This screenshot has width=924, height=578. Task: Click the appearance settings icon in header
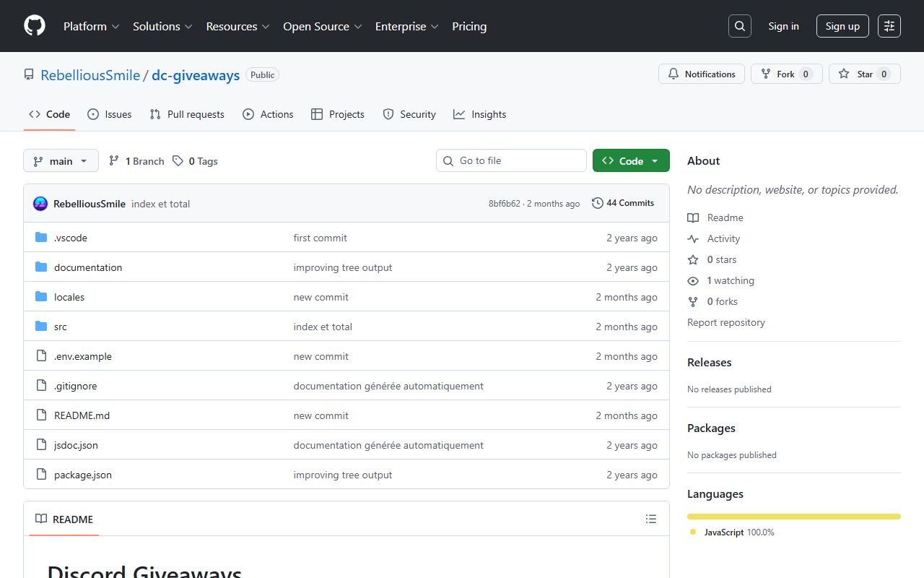889,26
